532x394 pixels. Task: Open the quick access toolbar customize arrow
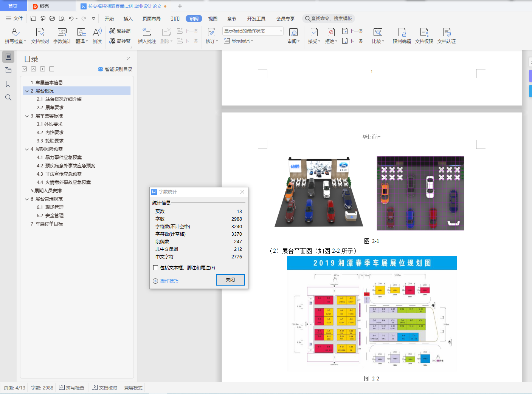[x=93, y=19]
